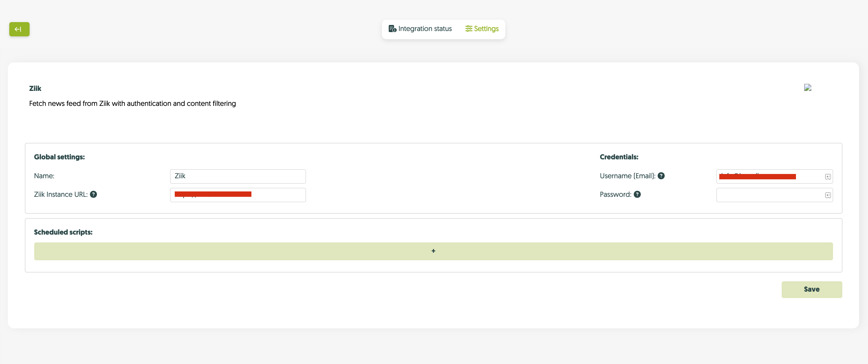
Task: Select the Settings tab
Action: pyautogui.click(x=482, y=29)
